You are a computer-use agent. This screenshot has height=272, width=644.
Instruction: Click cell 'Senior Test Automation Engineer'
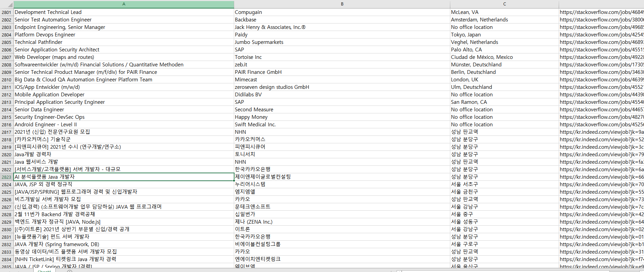coord(124,20)
